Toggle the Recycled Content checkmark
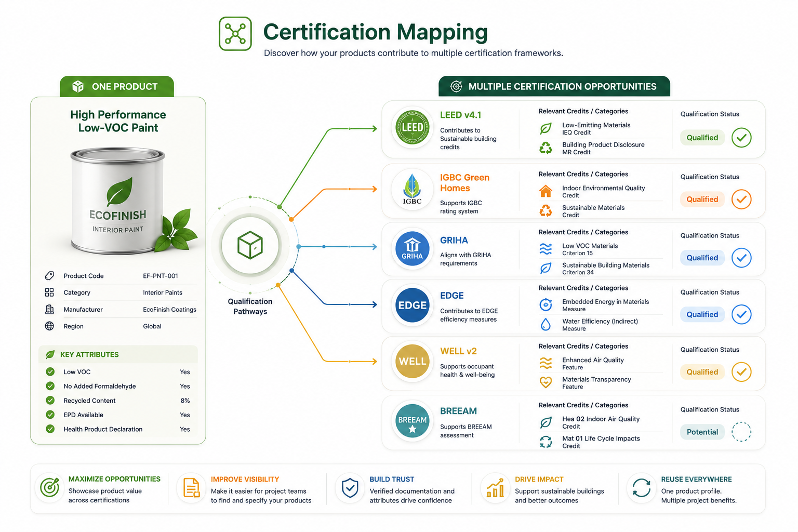 tap(50, 401)
